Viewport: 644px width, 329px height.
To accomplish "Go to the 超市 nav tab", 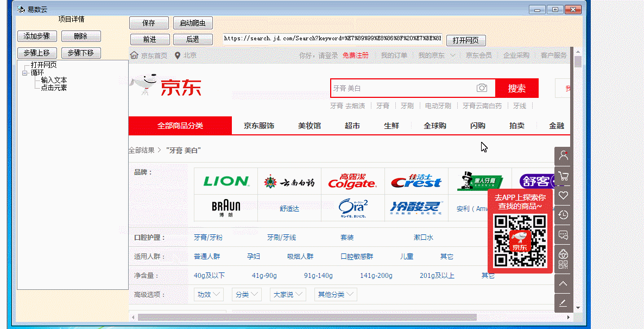I will (352, 126).
